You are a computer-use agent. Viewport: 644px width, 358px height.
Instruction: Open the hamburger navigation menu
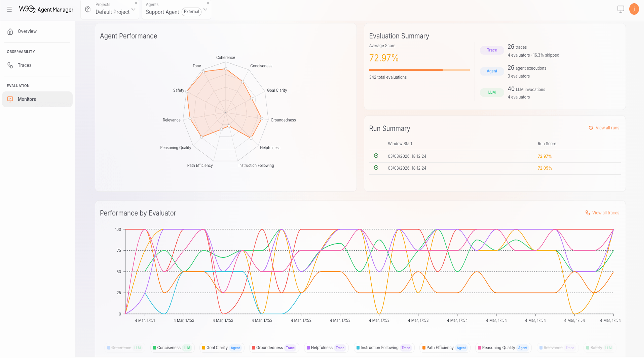click(9, 9)
